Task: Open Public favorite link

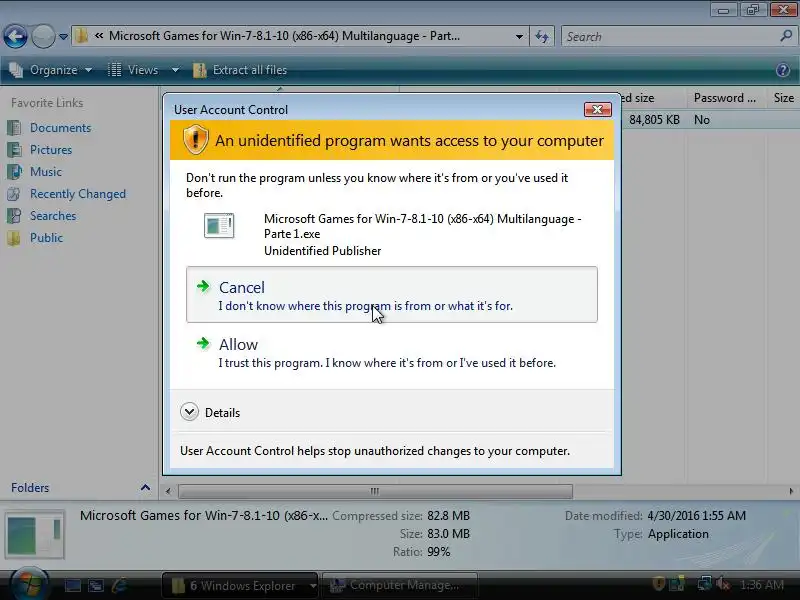Action: (x=46, y=237)
